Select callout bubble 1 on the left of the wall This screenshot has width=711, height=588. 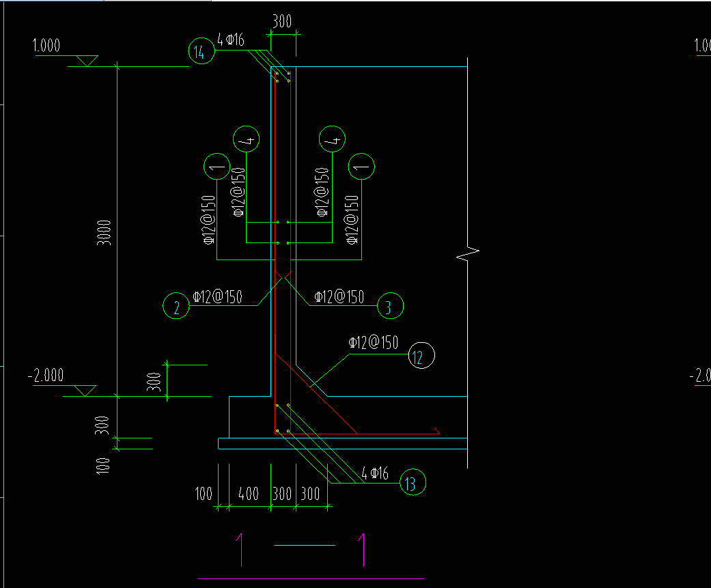217,167
